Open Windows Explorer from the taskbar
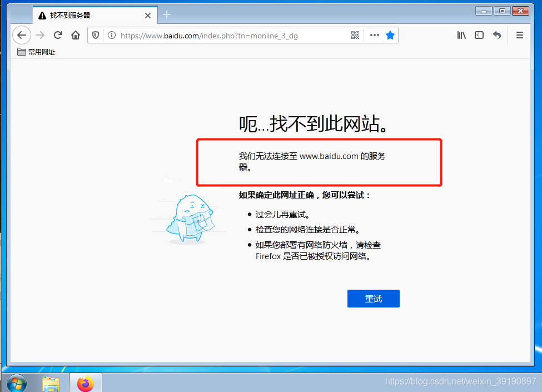The image size is (542, 392). pos(51,383)
